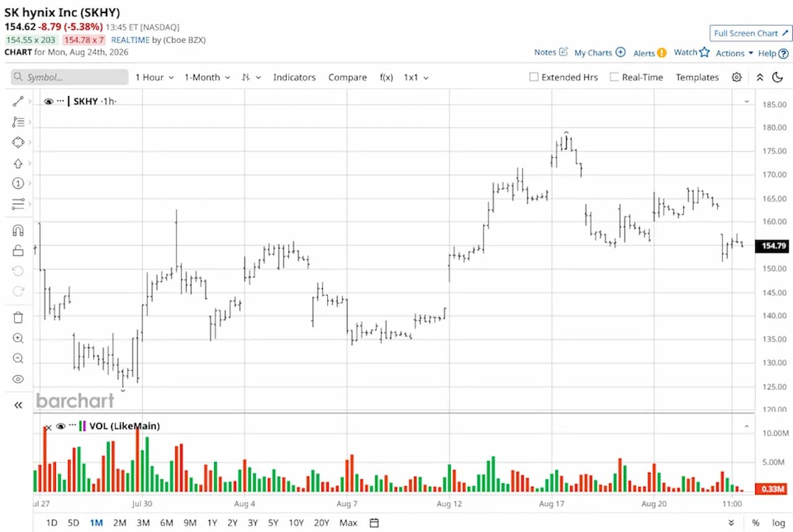Collapse the drawing tools sidebar
793x532 pixels.
click(x=18, y=405)
